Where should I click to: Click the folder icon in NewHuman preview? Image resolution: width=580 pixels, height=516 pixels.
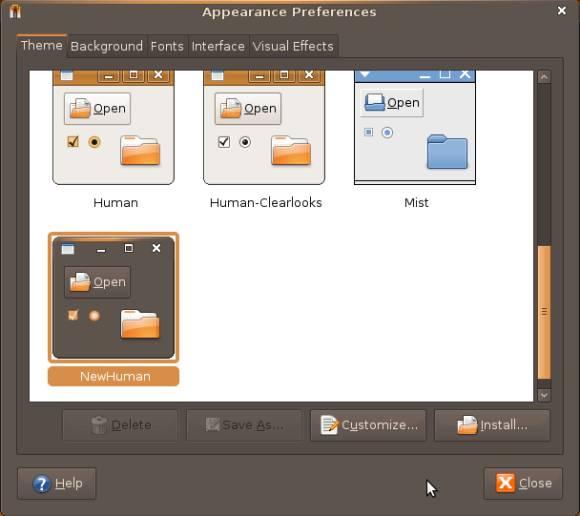point(140,324)
